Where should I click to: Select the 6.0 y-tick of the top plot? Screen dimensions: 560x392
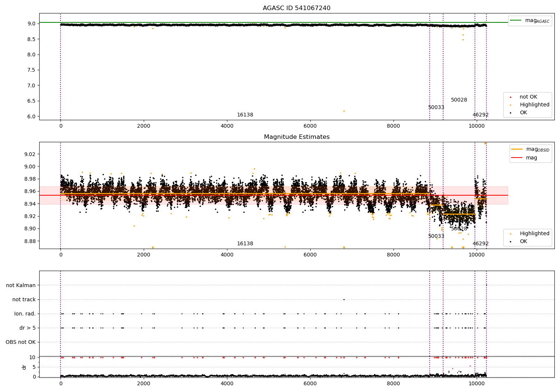pos(32,116)
